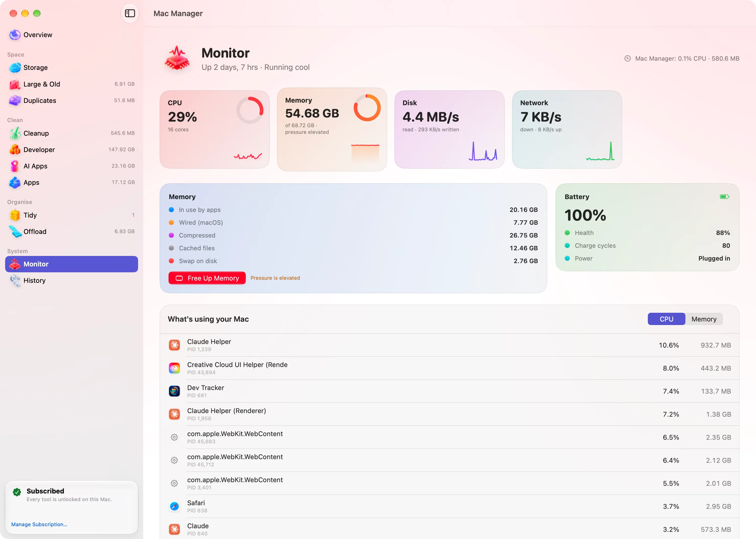
Task: Open the History page
Action: click(72, 281)
